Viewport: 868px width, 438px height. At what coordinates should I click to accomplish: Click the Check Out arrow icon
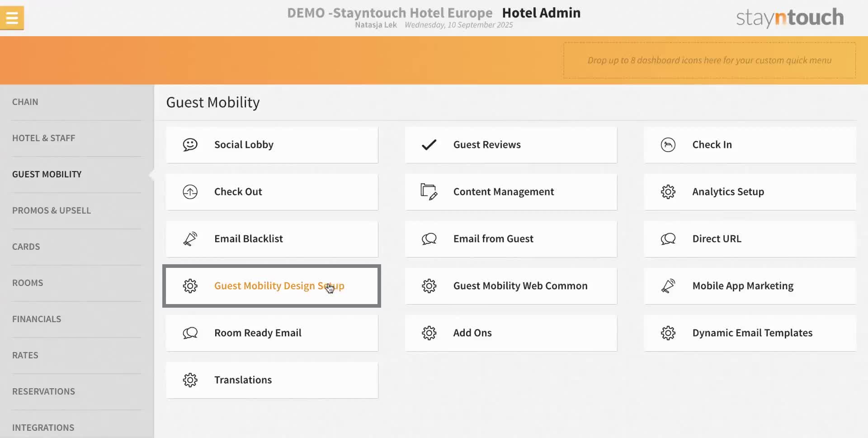tap(190, 192)
